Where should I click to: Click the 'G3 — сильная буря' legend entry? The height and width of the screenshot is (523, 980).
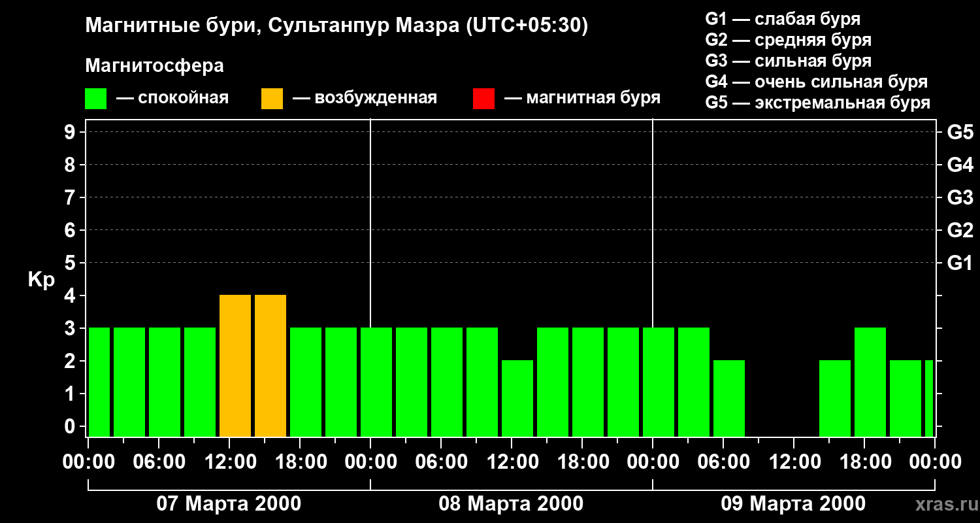[788, 61]
